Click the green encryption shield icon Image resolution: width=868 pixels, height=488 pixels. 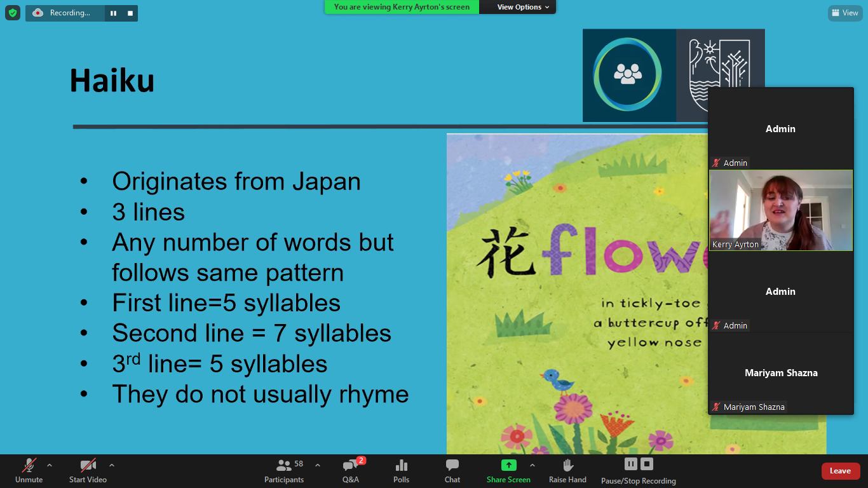(13, 13)
